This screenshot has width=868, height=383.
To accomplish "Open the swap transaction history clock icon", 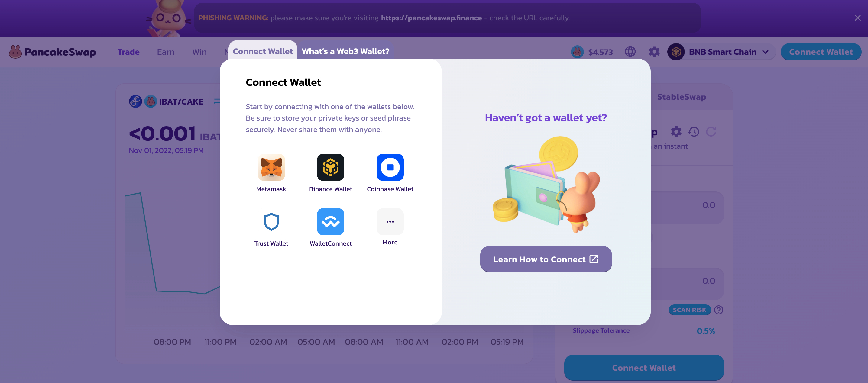I will (693, 132).
